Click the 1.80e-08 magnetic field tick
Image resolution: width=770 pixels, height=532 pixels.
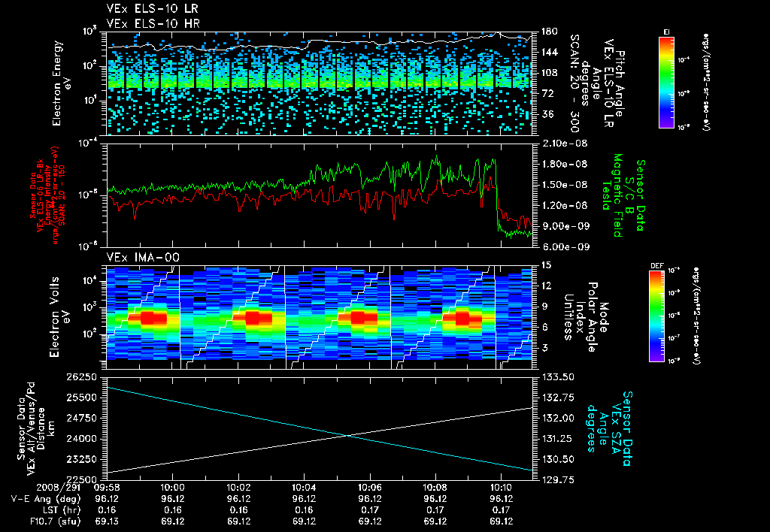tap(564, 165)
